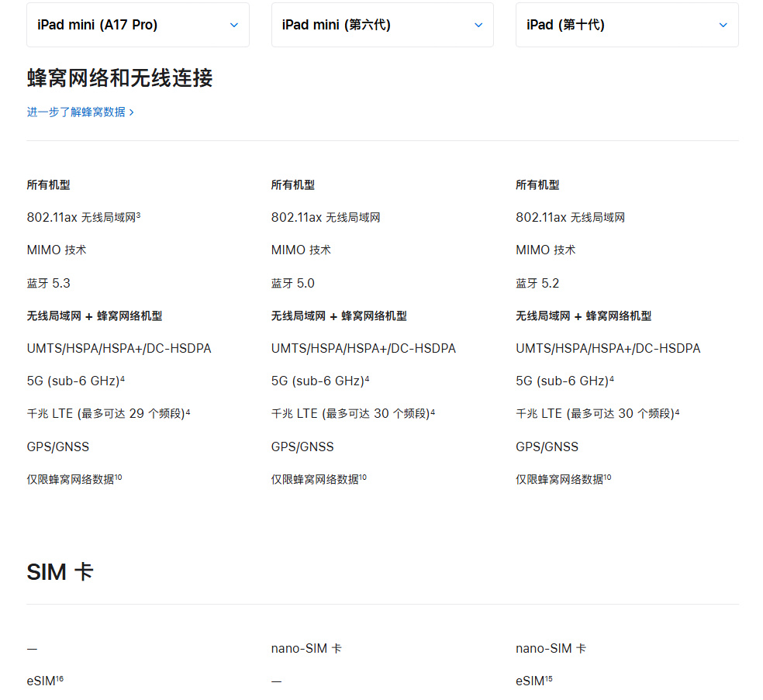Click 蓝牙 5.0 spec text
The height and width of the screenshot is (700, 763).
click(293, 283)
